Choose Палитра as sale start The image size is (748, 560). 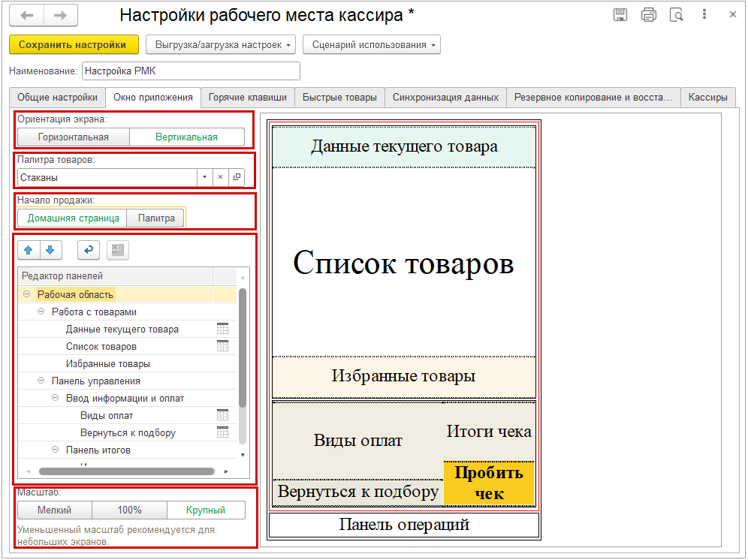[x=156, y=218]
